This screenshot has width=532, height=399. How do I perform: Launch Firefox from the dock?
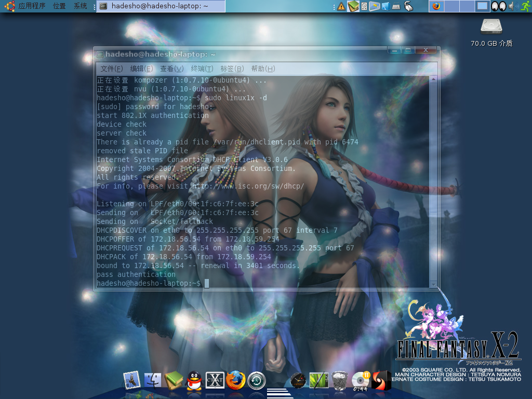point(236,380)
